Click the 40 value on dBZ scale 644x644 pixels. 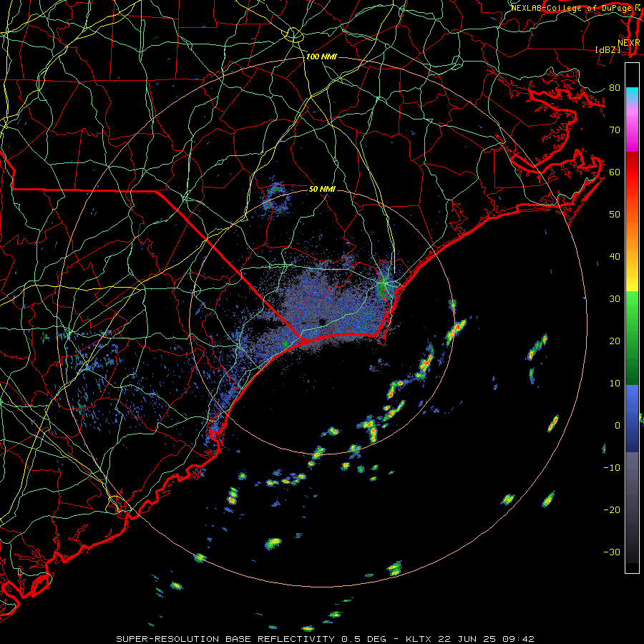[x=615, y=257]
